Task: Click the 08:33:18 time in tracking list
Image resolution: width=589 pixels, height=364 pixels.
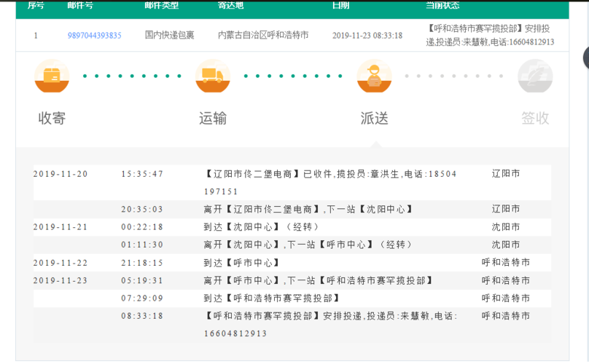Action: 142,316
